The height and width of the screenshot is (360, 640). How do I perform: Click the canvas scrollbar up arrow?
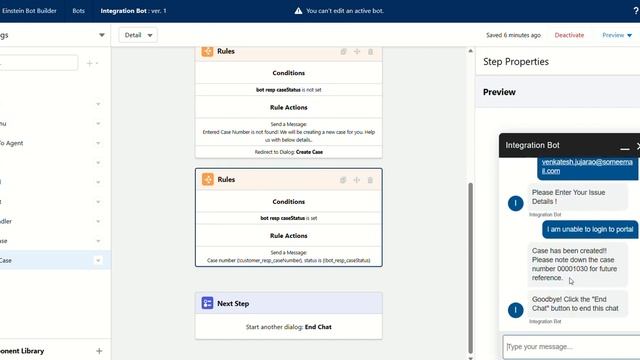tap(470, 51)
